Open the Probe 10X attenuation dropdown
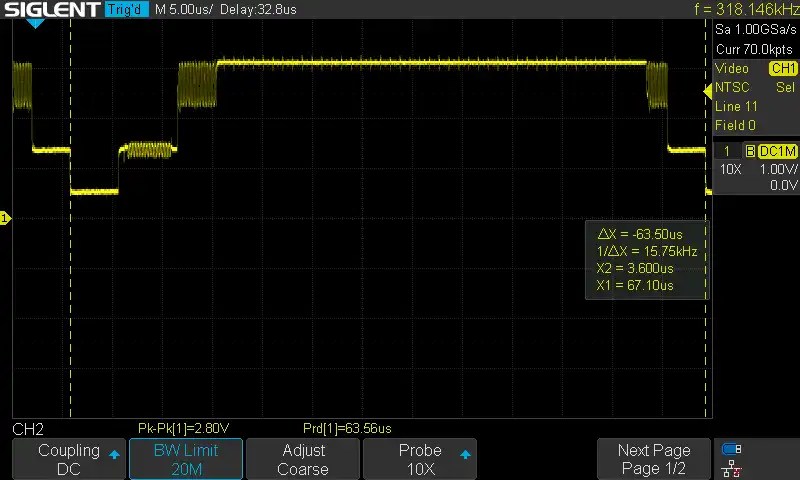Image resolution: width=800 pixels, height=480 pixels. click(420, 459)
